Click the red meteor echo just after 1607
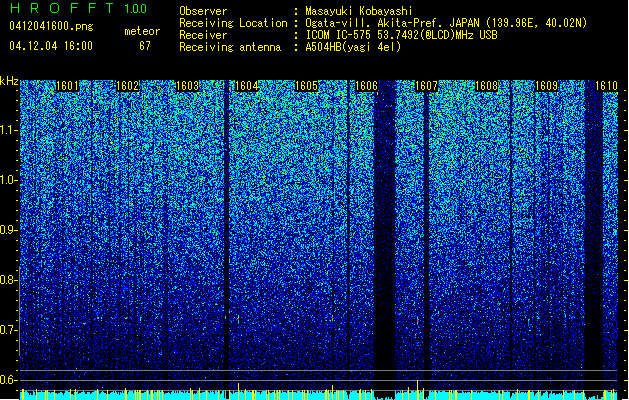Image resolution: width=629 pixels, height=400 pixels. [x=418, y=320]
